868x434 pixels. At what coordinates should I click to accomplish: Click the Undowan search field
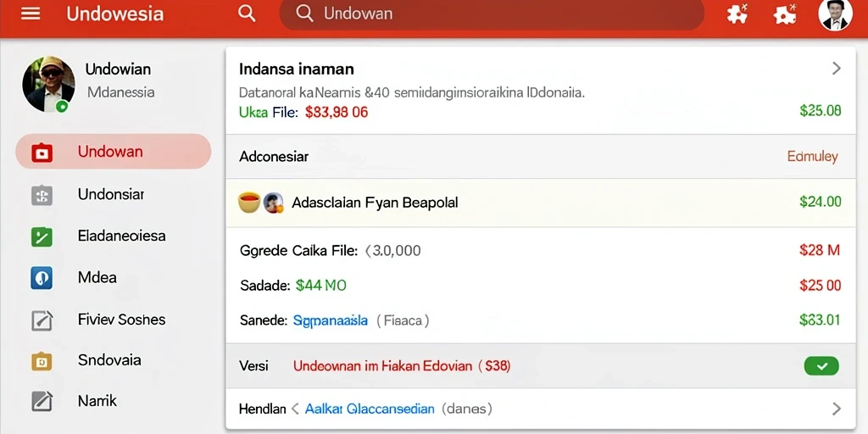click(x=492, y=14)
